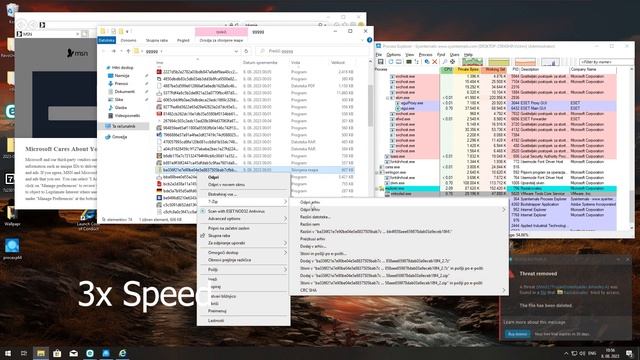Expand the Advanced options submenu
The image size is (640, 360).
click(x=244, y=219)
